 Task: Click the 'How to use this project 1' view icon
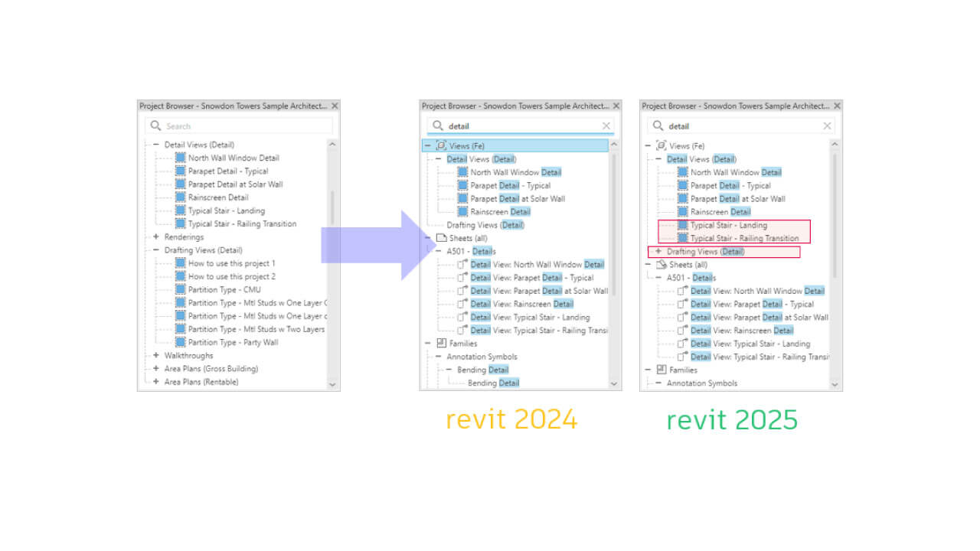coord(180,263)
